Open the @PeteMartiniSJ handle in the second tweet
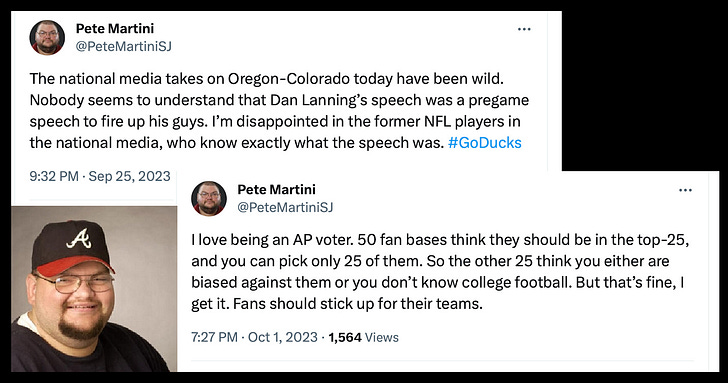The height and width of the screenshot is (383, 728). pos(285,208)
